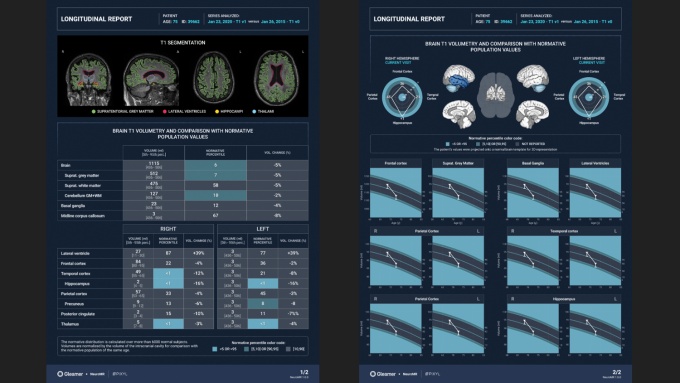Open the Frontal cortex volume chart
Screen dimensions: 680x383
[396, 189]
